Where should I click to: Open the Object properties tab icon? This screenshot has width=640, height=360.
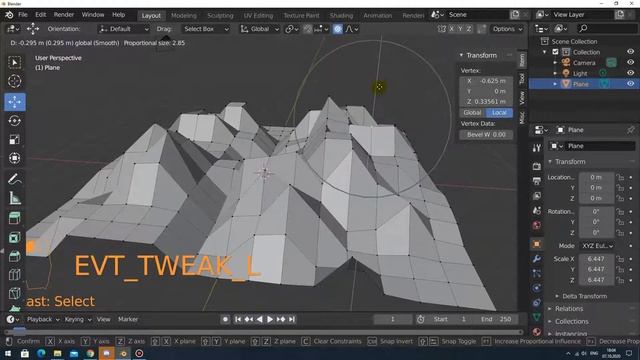537,244
